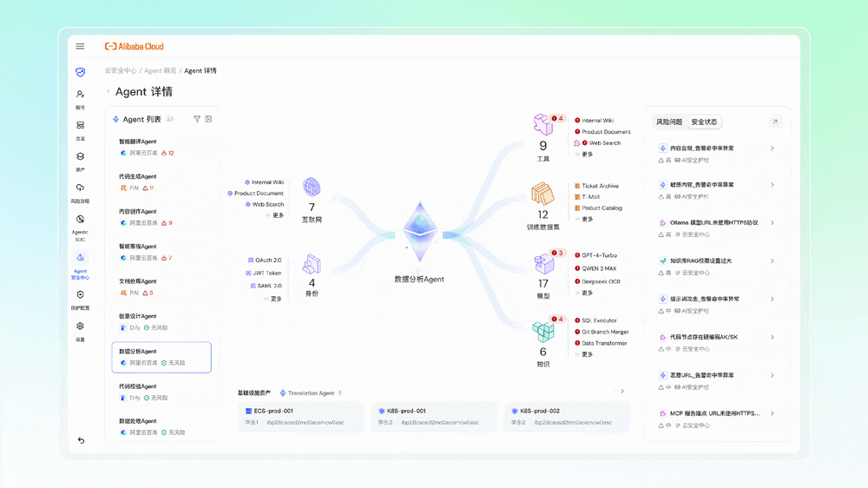Toggle the layout icon next to filter
The height and width of the screenshot is (488, 868).
coord(208,119)
